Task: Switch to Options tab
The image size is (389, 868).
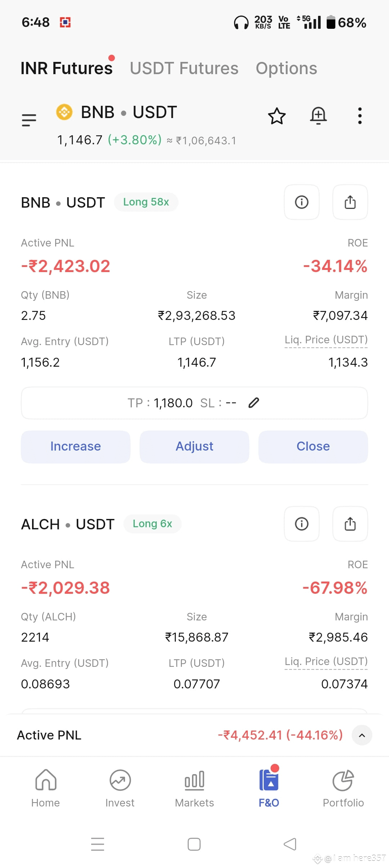Action: tap(286, 68)
